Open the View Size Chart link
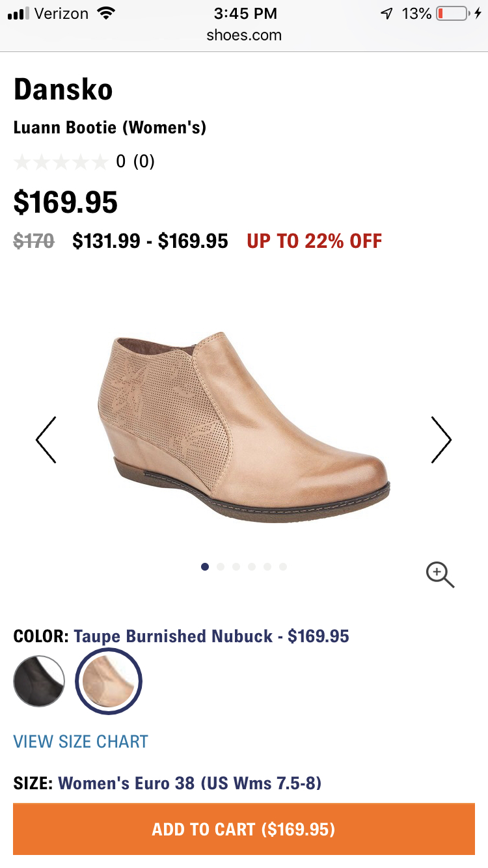This screenshot has height=868, width=488. [81, 741]
